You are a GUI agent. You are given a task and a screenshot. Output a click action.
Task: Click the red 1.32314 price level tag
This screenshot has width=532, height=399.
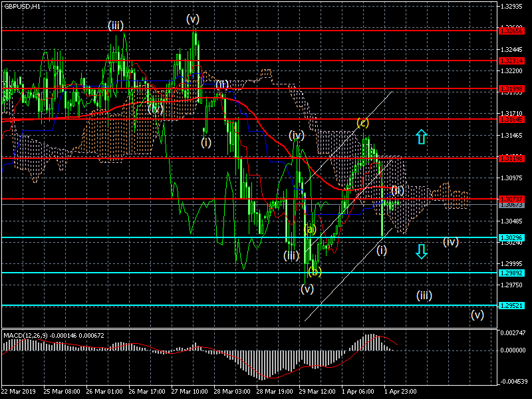tap(513, 61)
